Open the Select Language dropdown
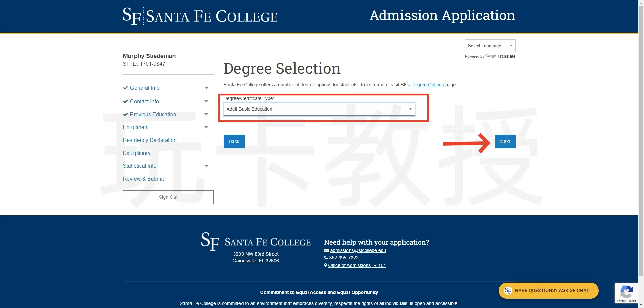This screenshot has width=644, height=308. pyautogui.click(x=490, y=46)
